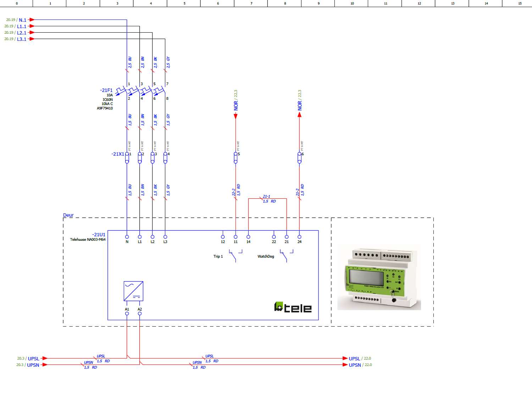The image size is (532, 399).
Task: Click column header 0 in the ruler
Action: [x=17, y=4]
